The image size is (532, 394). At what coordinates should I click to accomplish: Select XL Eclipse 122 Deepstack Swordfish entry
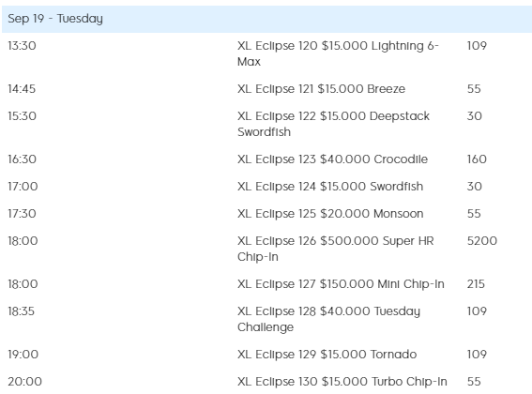click(333, 124)
